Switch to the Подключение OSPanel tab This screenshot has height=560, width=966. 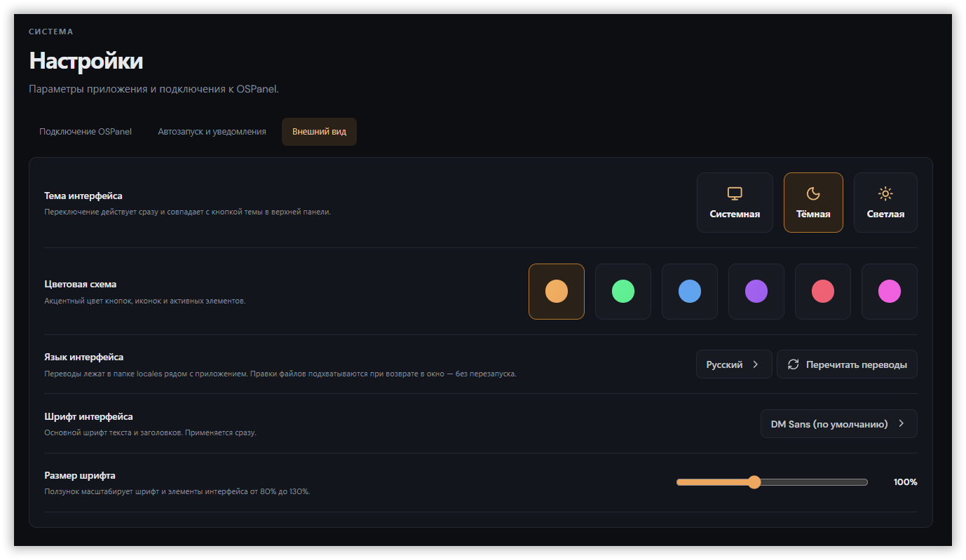(86, 132)
